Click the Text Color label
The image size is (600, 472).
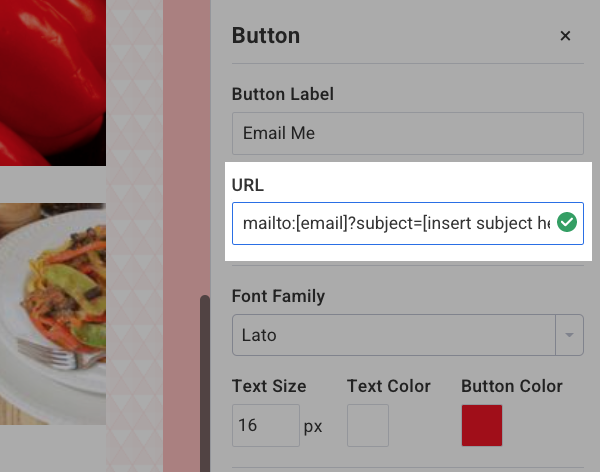pyautogui.click(x=389, y=386)
